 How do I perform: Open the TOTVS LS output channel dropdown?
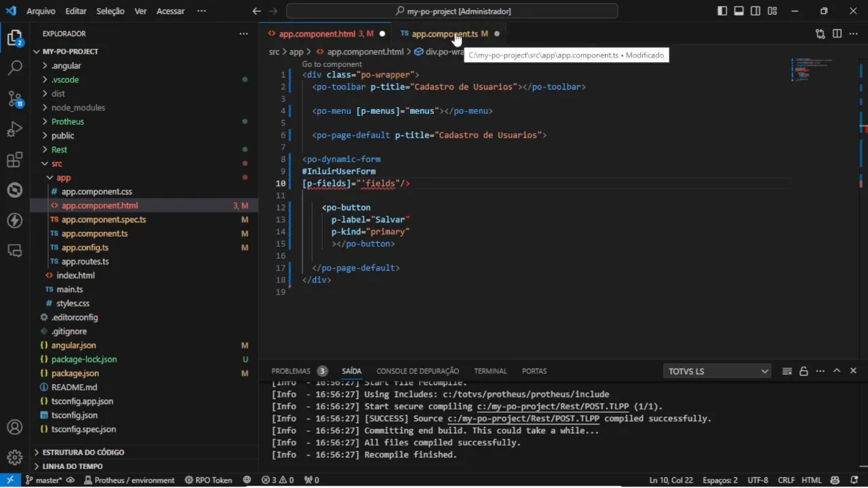click(x=717, y=371)
